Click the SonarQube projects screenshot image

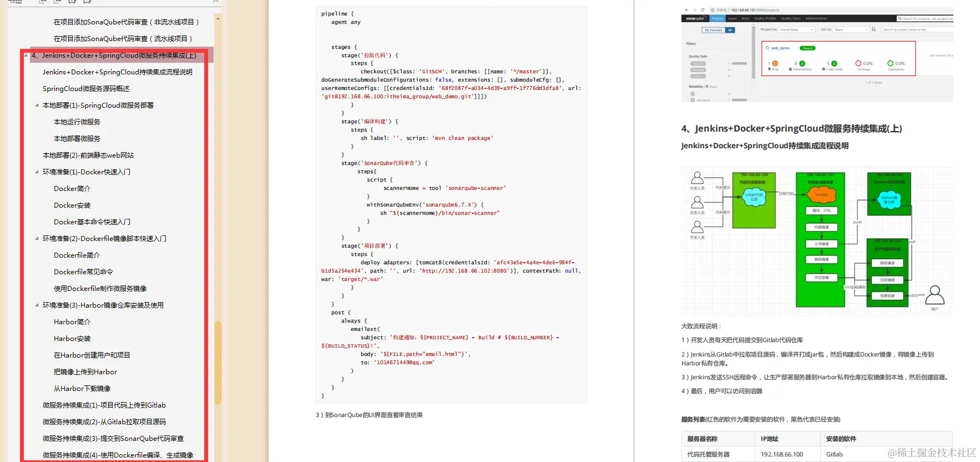coord(817,54)
